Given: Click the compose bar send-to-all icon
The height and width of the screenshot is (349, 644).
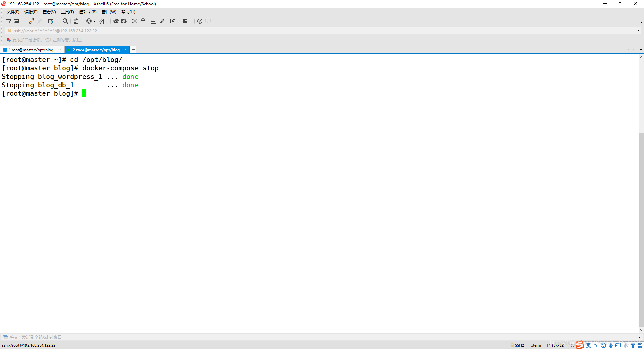Looking at the screenshot, I should point(5,337).
